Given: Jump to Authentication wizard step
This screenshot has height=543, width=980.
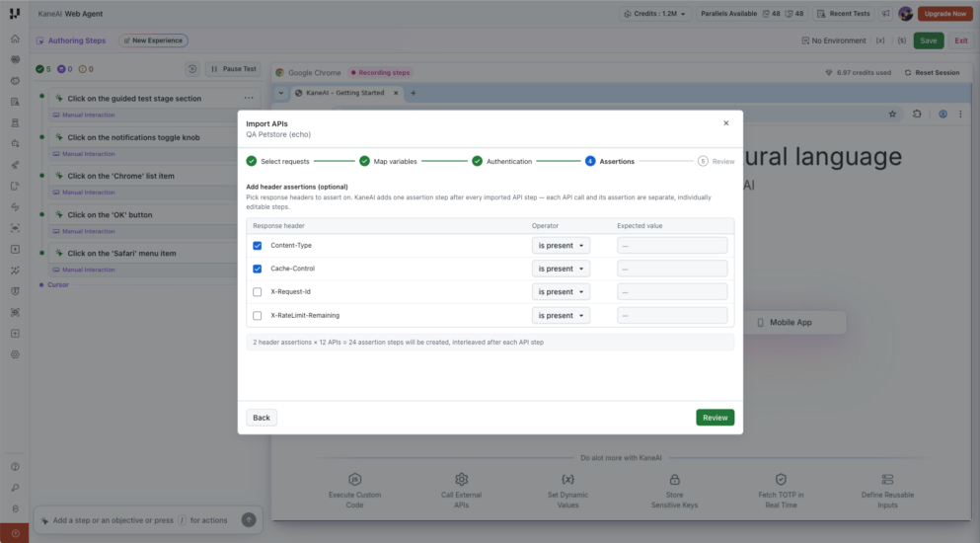Looking at the screenshot, I should 502,161.
